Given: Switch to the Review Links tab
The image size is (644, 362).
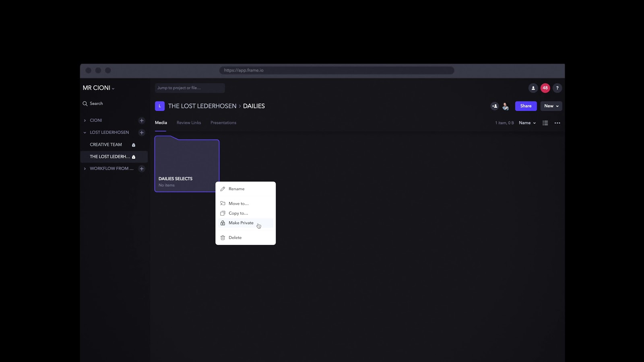Looking at the screenshot, I should 189,123.
